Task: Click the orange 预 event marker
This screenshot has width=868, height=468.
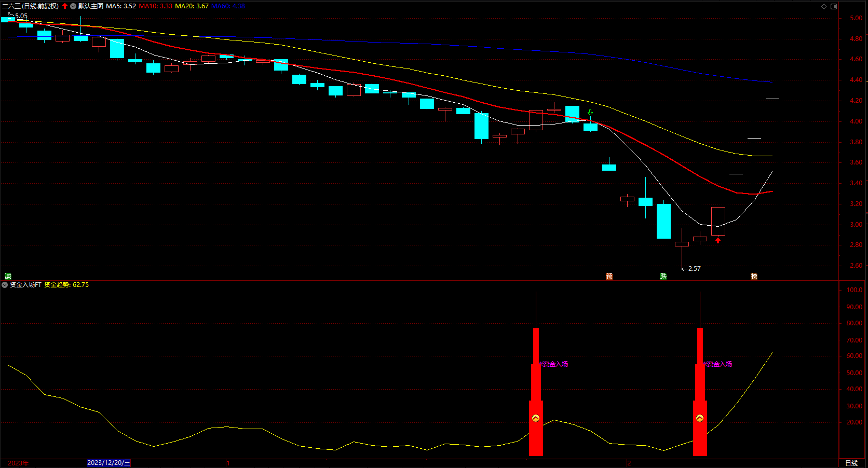Action: pos(609,276)
